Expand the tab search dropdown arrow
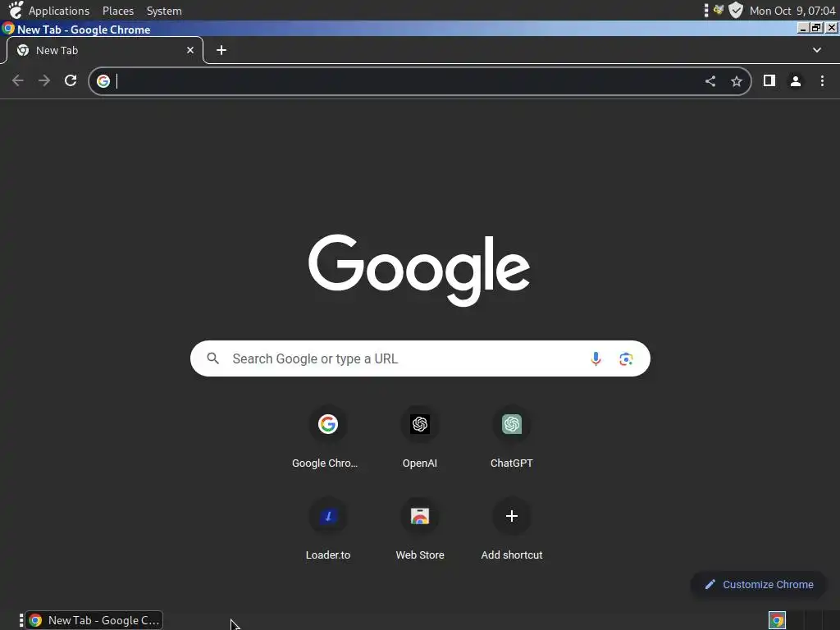Screen dimensions: 840x630 pyautogui.click(x=817, y=50)
